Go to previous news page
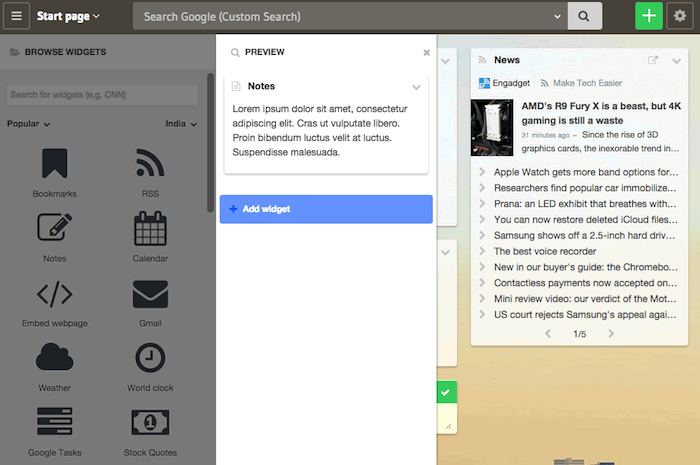700x465 pixels. 548,333
